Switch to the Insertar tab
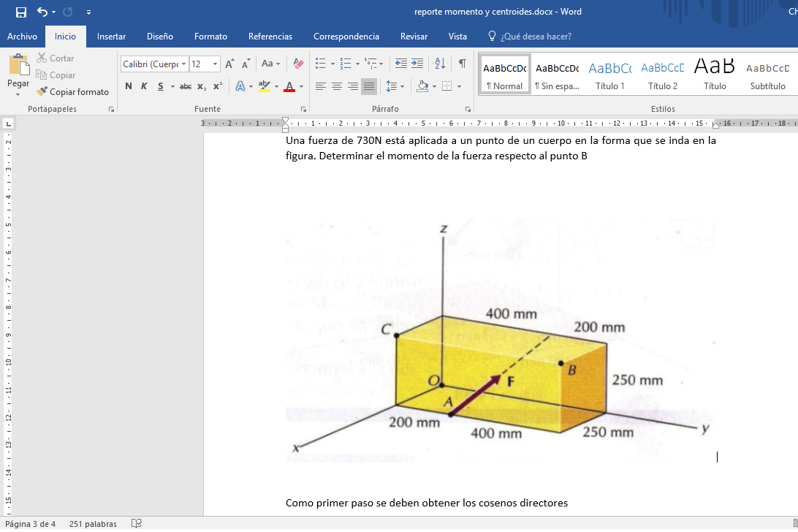Viewport: 798px width, 532px height. (111, 37)
